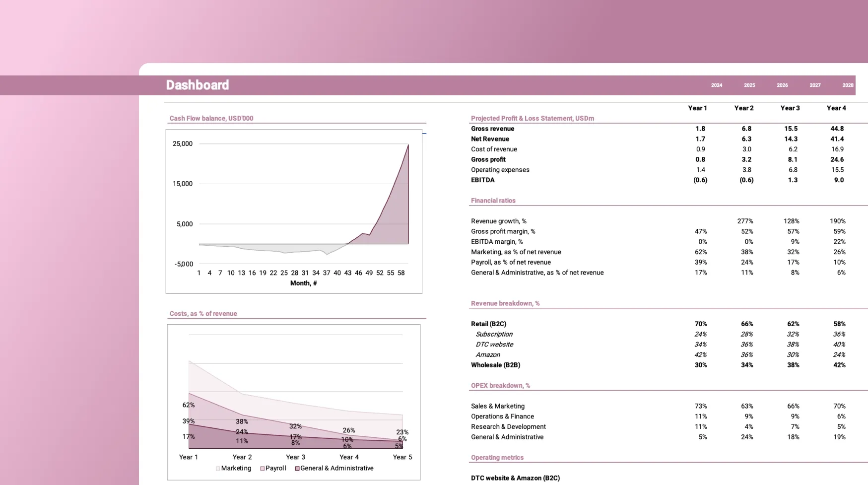Select the Costs, as % of revenue heading
868x485 pixels.
point(203,314)
